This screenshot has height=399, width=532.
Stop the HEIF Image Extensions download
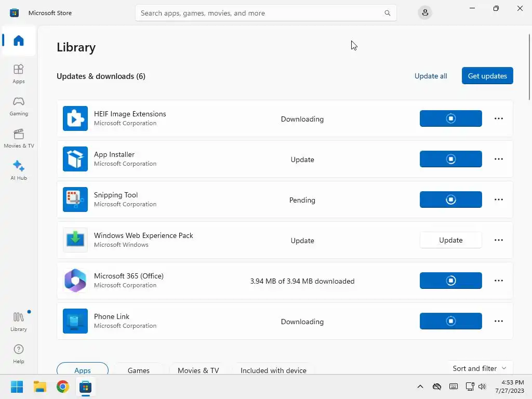pyautogui.click(x=450, y=118)
